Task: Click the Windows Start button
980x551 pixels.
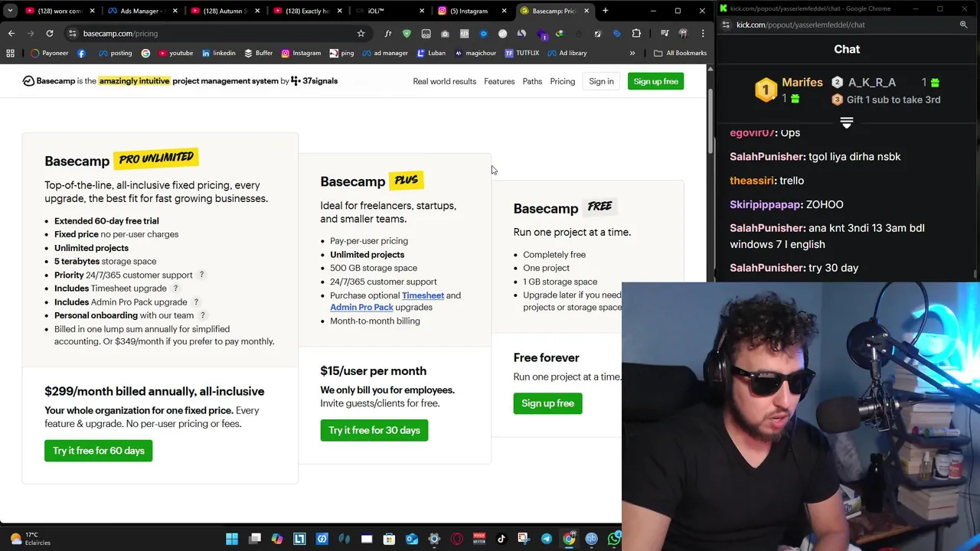Action: coord(232,539)
